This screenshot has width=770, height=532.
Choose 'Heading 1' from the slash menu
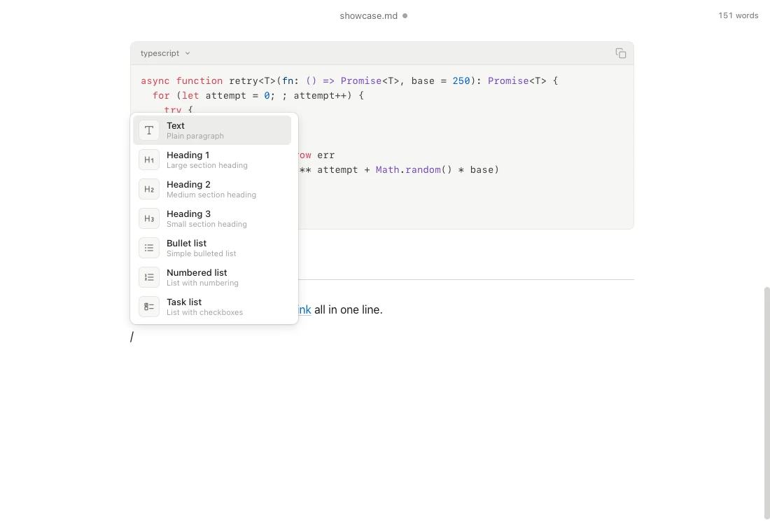(x=212, y=160)
